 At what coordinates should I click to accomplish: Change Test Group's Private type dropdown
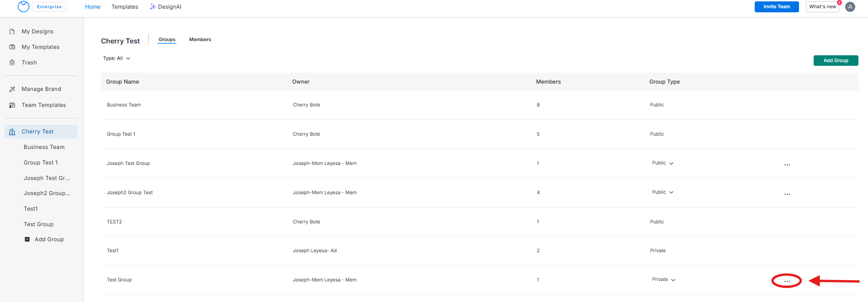(x=663, y=280)
